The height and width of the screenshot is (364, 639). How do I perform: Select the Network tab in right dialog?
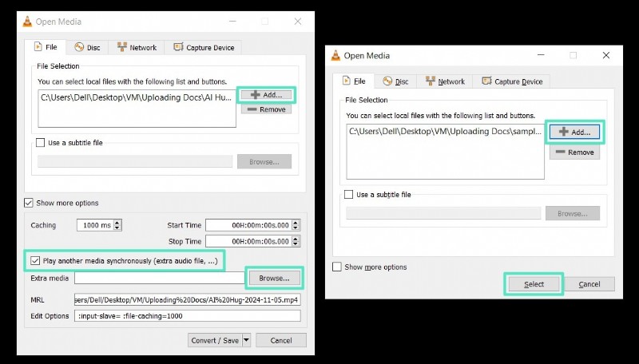[x=445, y=81]
